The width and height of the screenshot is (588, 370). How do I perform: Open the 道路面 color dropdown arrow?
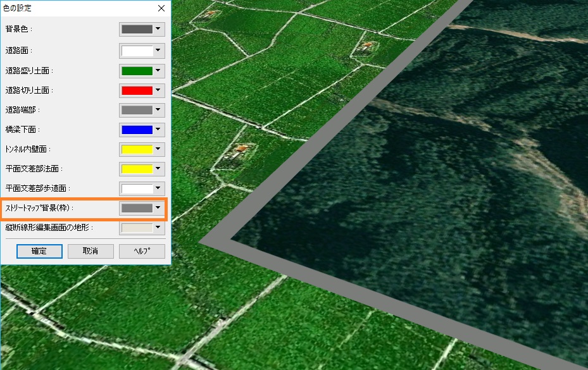pos(158,50)
